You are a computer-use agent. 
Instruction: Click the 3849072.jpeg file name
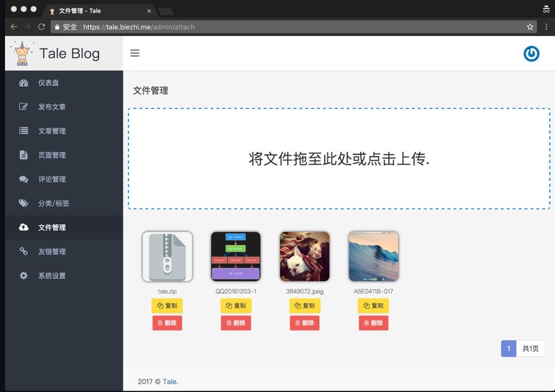click(x=305, y=291)
